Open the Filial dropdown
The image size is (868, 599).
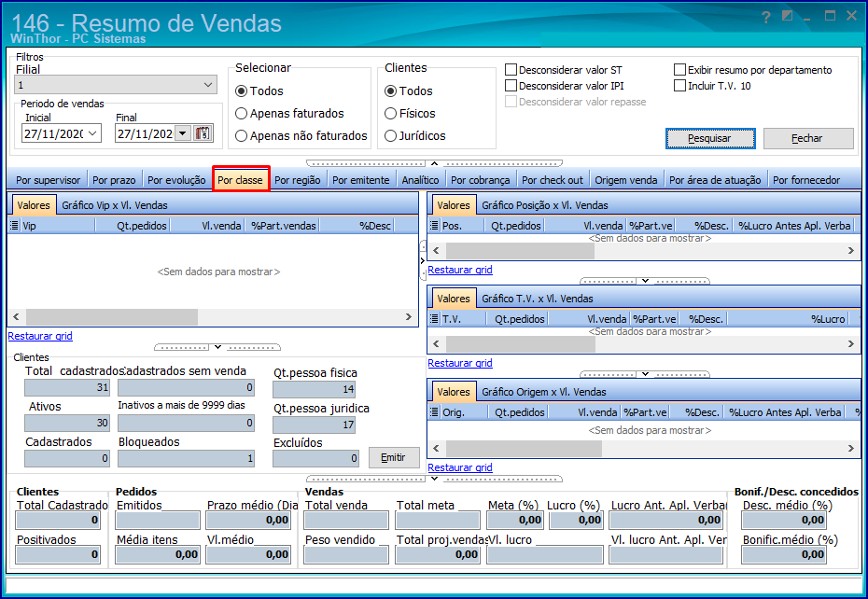click(x=208, y=85)
